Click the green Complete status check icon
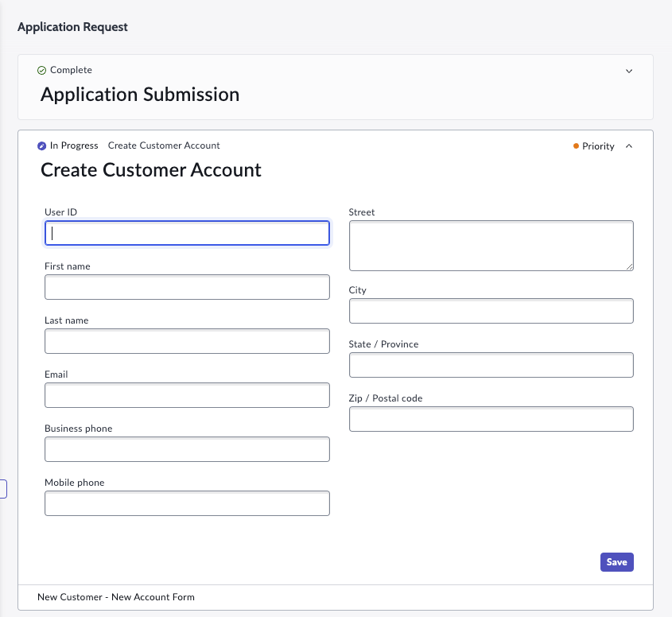 pos(41,70)
